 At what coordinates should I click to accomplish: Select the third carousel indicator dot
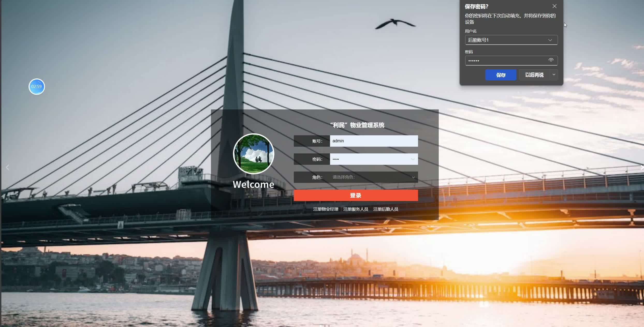pos(329,326)
